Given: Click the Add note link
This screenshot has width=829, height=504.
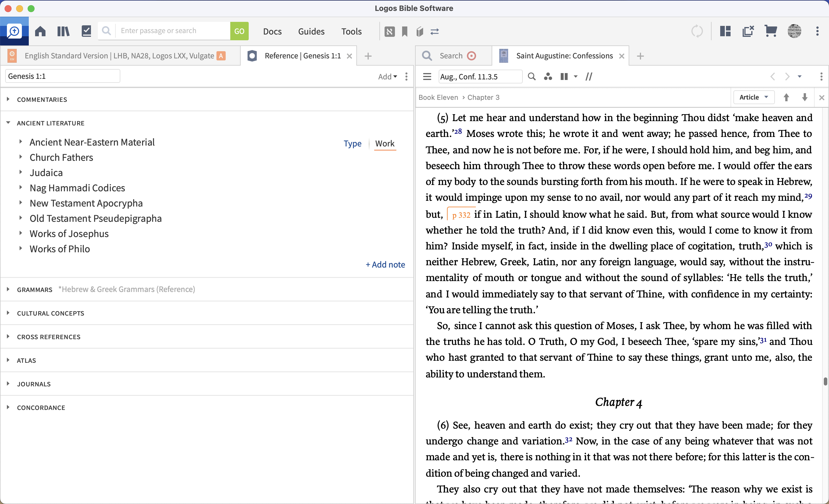Looking at the screenshot, I should 385,265.
